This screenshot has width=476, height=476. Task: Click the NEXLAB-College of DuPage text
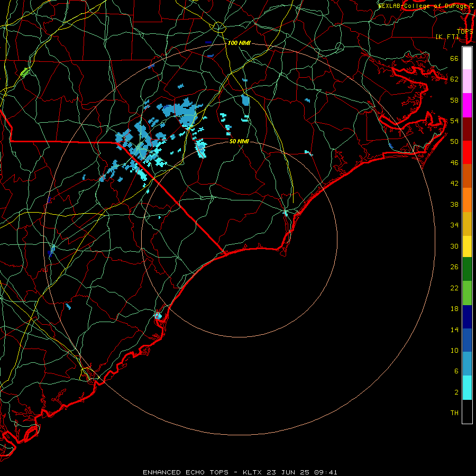pyautogui.click(x=423, y=6)
